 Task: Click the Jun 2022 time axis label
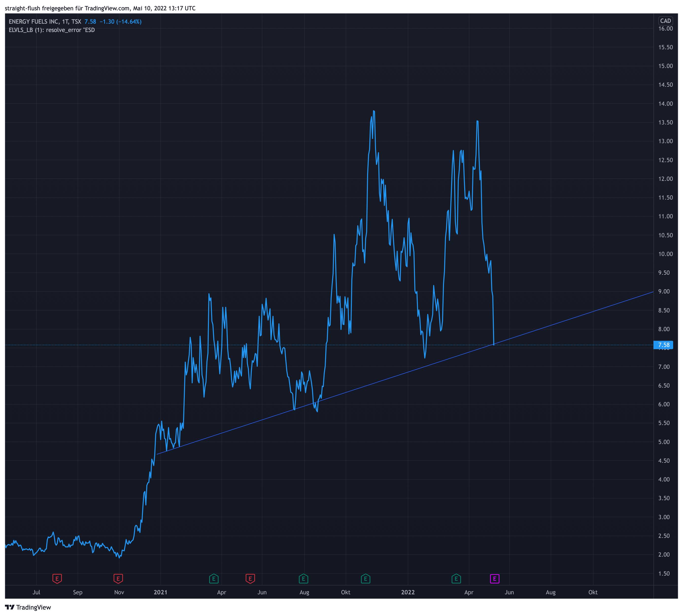tap(509, 592)
